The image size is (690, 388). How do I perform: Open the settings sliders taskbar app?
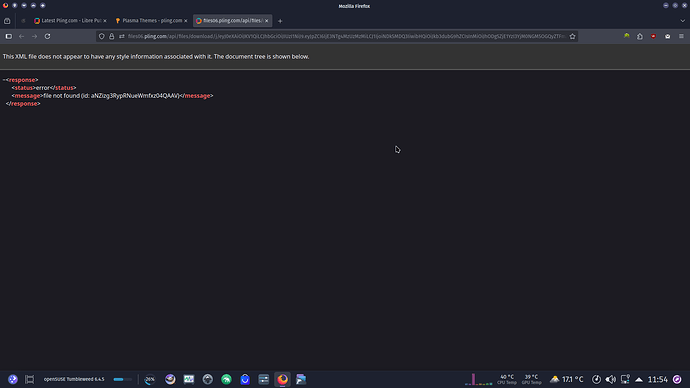tap(264, 379)
